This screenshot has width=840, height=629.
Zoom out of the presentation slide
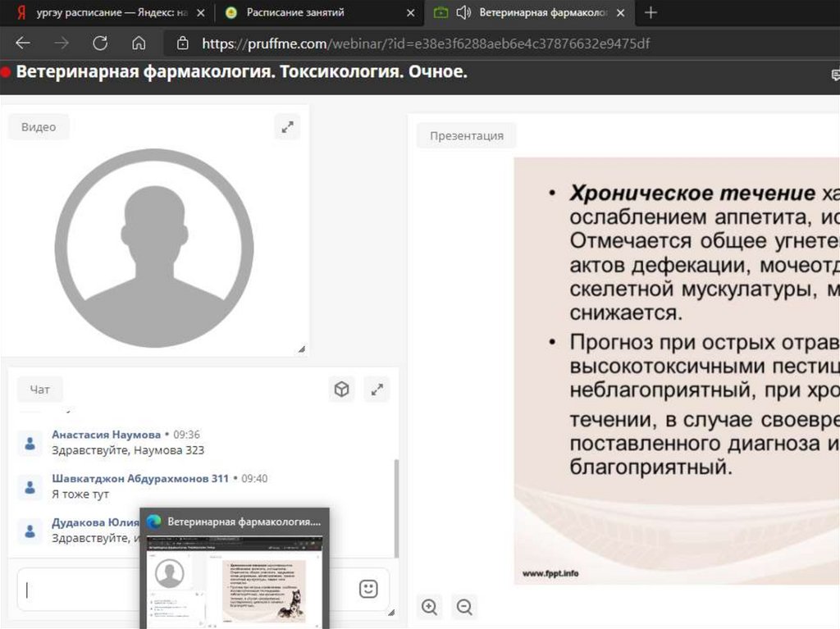click(x=464, y=607)
